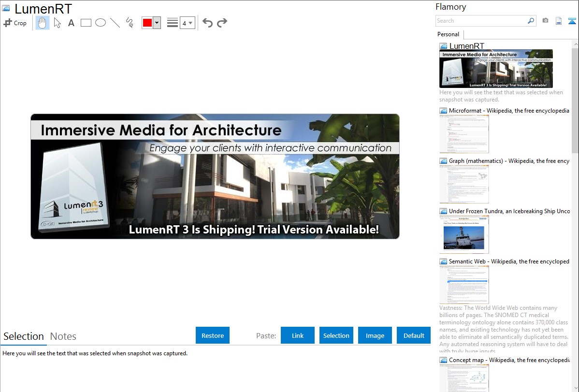The height and width of the screenshot is (392, 579).
Task: Click the "Semantic Web - Wikipedia" title
Action: click(x=509, y=261)
